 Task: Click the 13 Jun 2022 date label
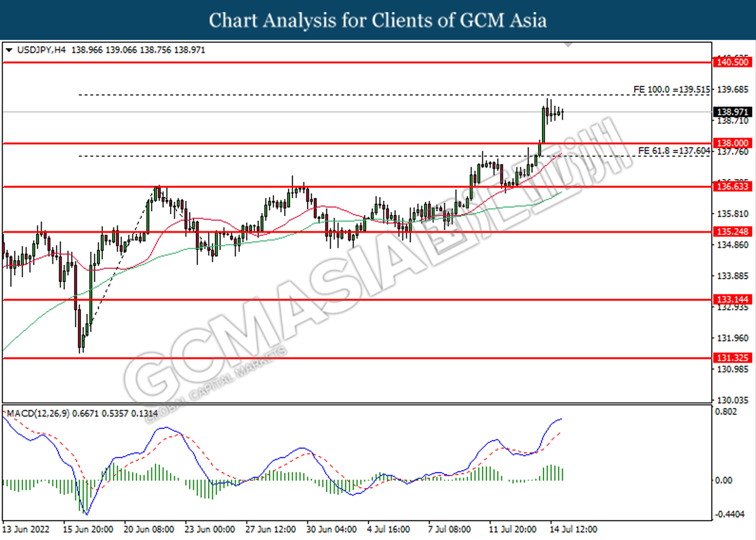tap(26, 529)
